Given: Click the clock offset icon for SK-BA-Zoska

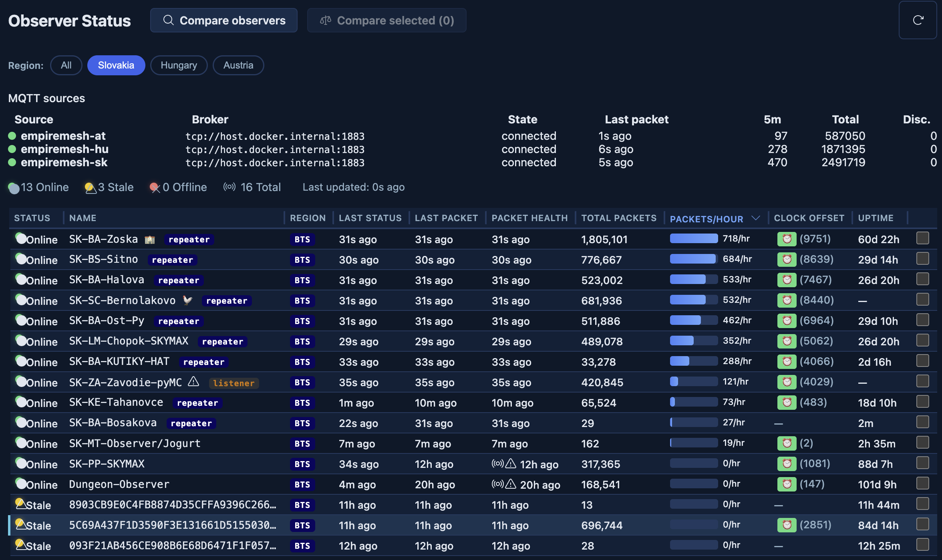Looking at the screenshot, I should [x=787, y=239].
